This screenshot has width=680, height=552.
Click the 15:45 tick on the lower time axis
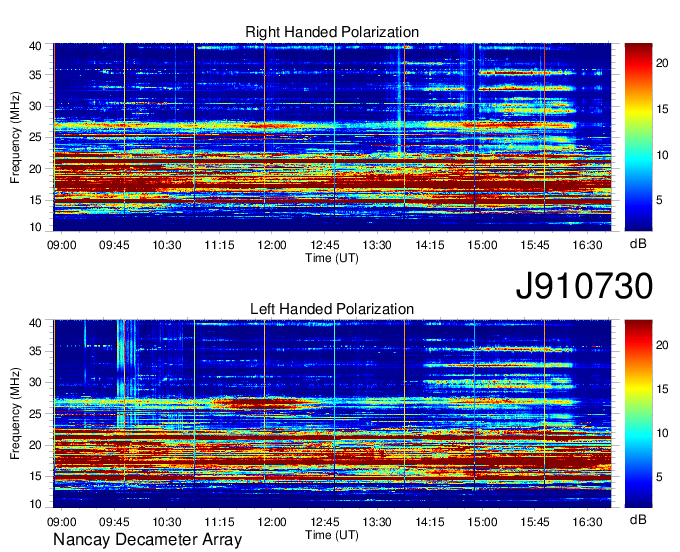(x=535, y=522)
